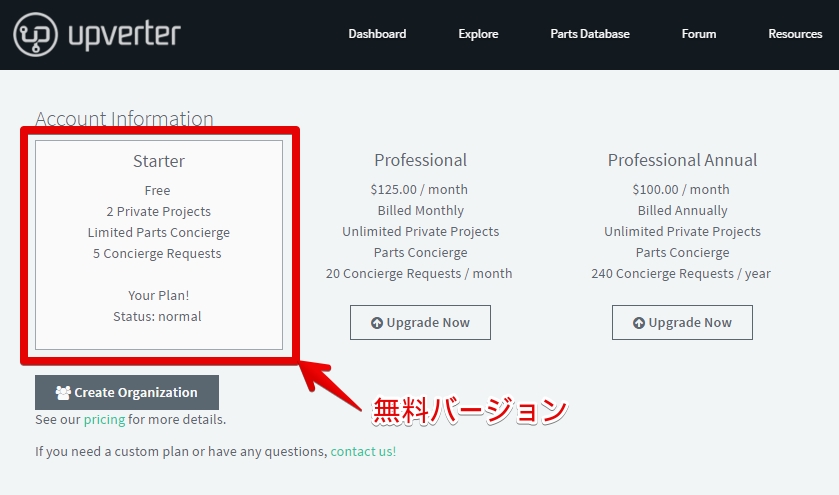
Task: Open the Dashboard menu item
Action: coord(377,34)
